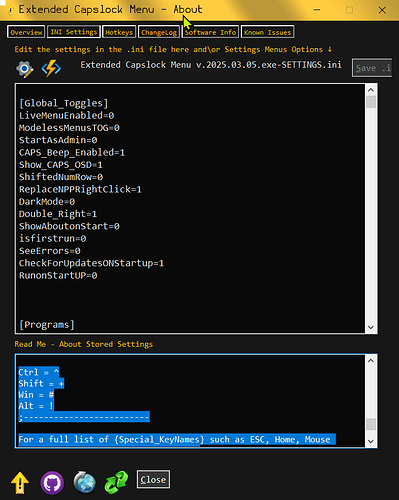Click the 'Win = #' line in Read Me

click(36, 395)
